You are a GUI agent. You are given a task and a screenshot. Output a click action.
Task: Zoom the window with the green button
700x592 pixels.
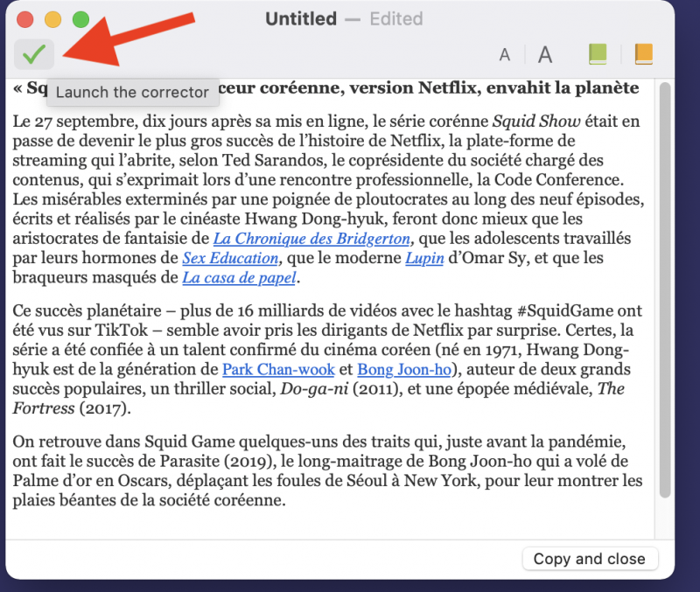(80, 19)
